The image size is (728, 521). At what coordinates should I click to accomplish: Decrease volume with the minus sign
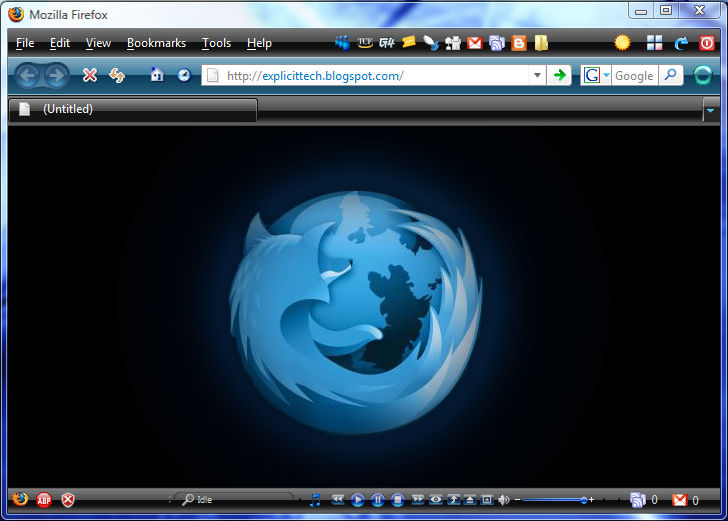pos(517,500)
